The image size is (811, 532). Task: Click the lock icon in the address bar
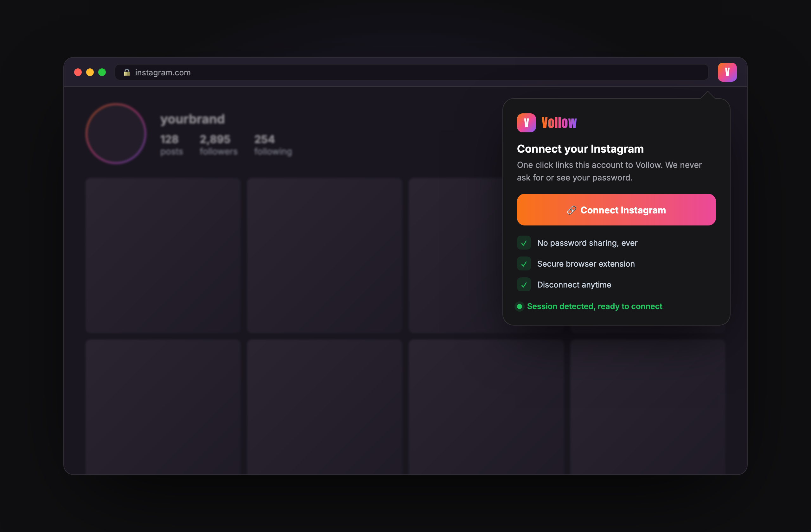127,72
